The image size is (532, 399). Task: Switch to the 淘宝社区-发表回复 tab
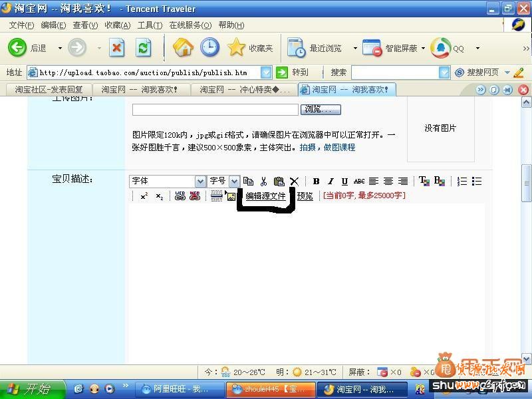click(x=50, y=88)
